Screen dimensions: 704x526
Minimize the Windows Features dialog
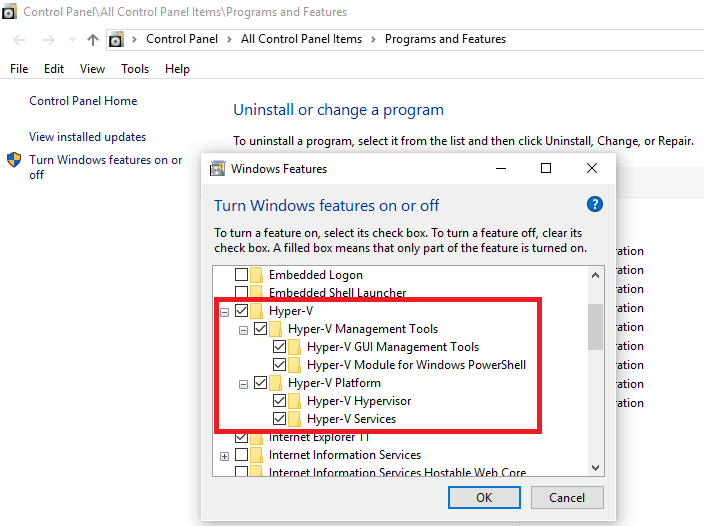pyautogui.click(x=501, y=168)
